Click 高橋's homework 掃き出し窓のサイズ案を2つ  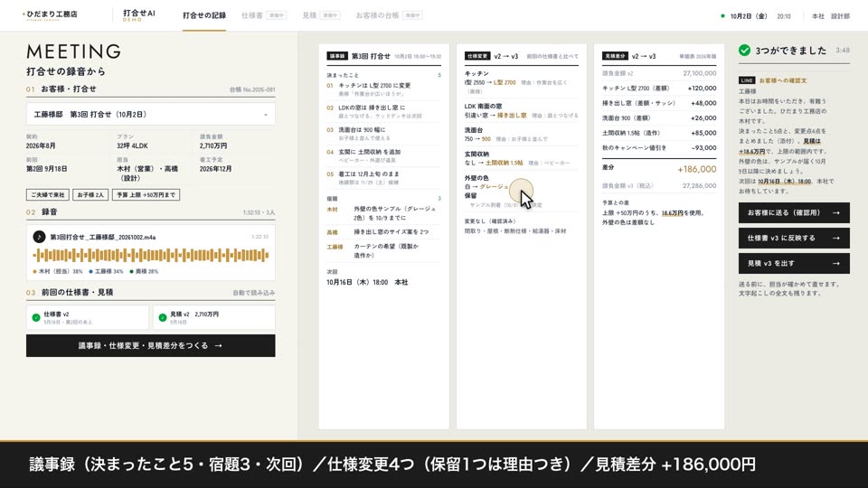coord(383,232)
